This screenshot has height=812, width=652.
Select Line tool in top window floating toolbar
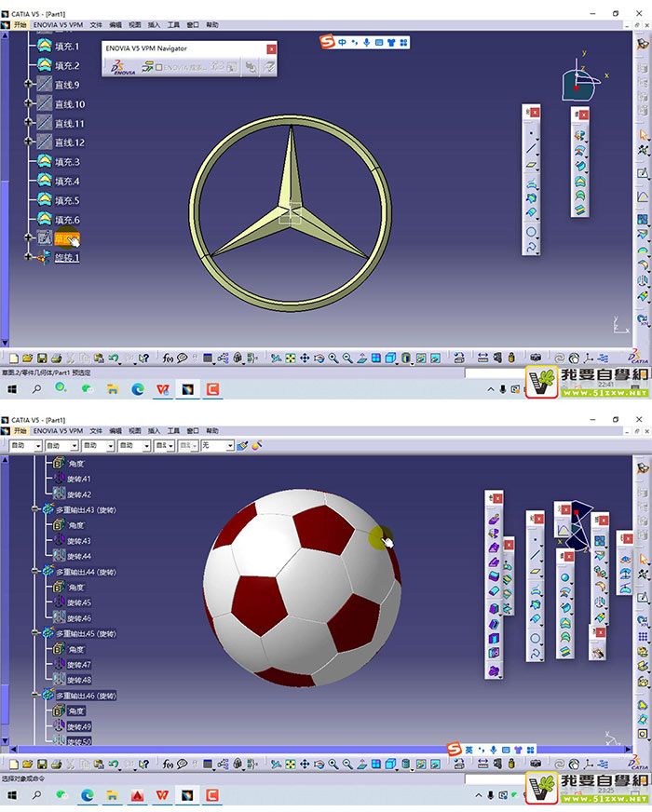point(531,149)
